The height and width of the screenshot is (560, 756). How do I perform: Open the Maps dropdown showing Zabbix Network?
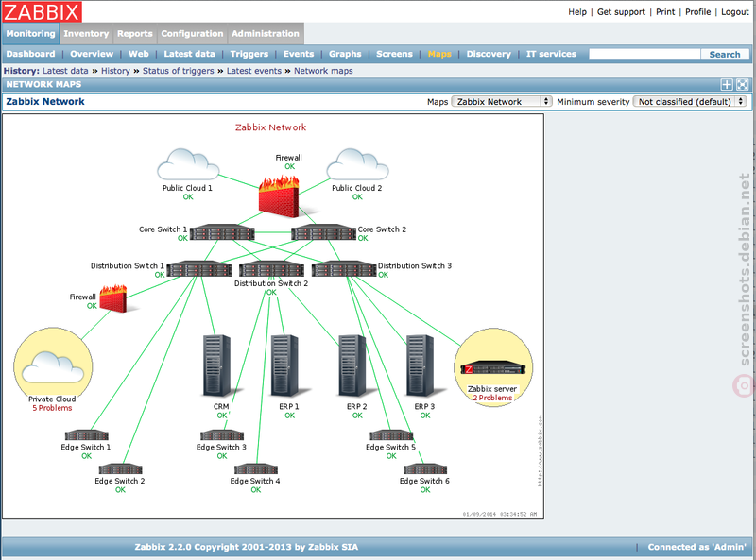pyautogui.click(x=502, y=102)
